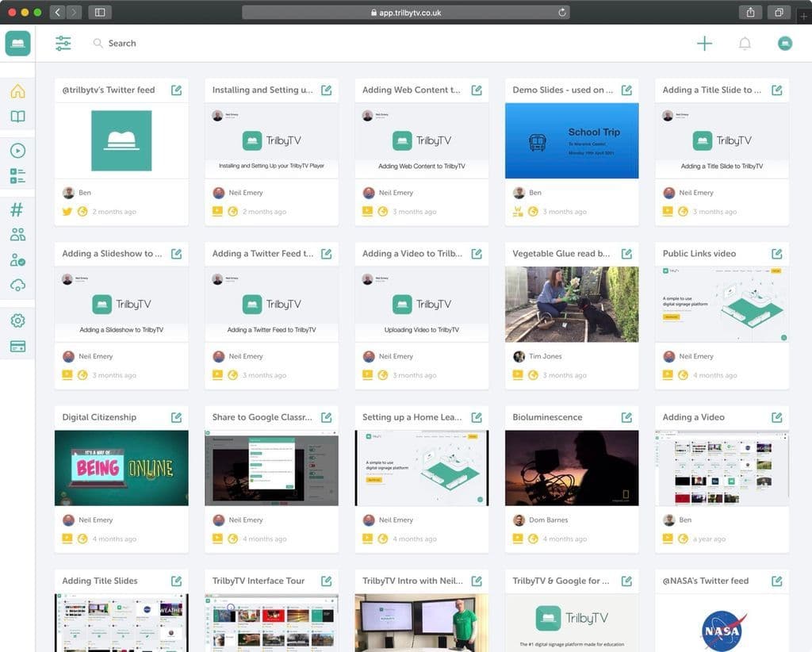Edit the @NASA's Twitter feed card

coord(777,581)
